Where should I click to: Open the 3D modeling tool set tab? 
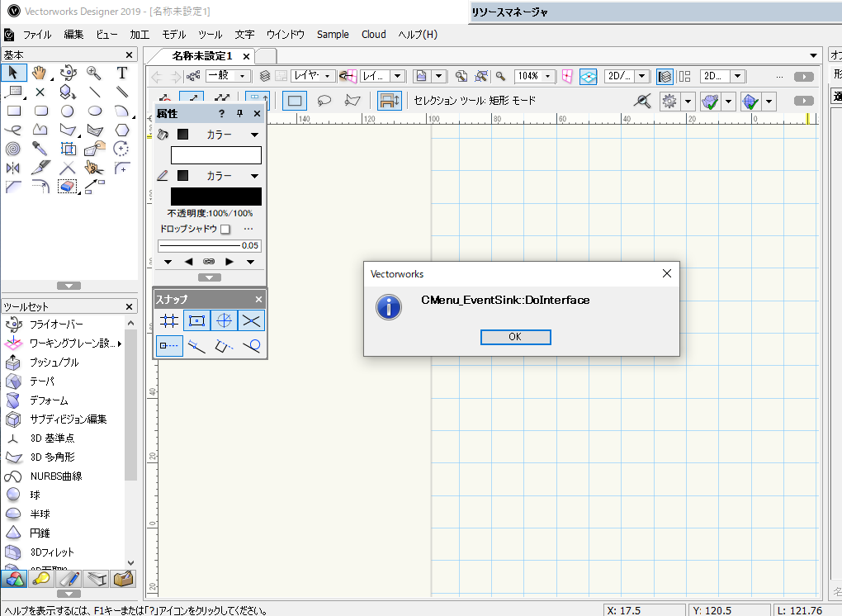[14, 579]
